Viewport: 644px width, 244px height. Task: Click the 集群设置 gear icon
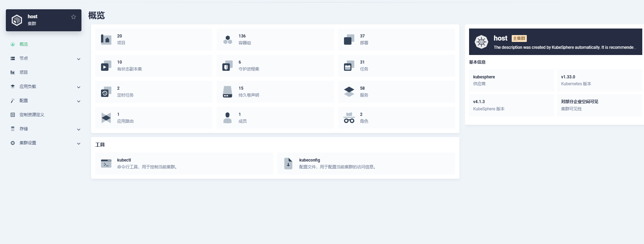pos(13,143)
